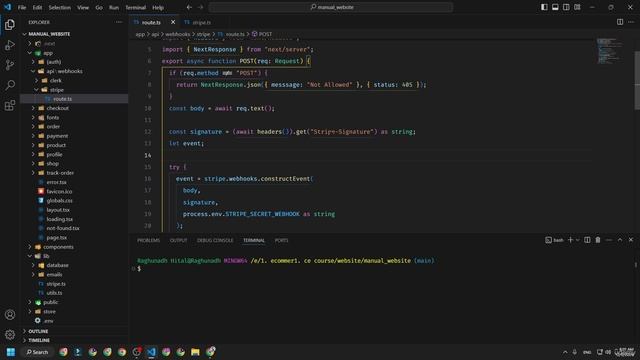Open the Selection menu
Viewport: 640px width, 360px height.
[60, 7]
